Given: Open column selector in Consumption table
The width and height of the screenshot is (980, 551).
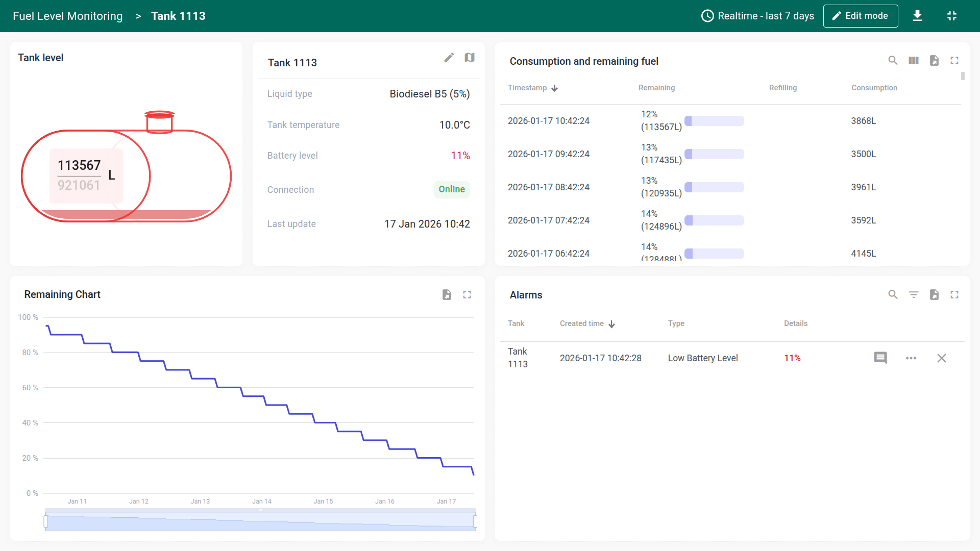Looking at the screenshot, I should 914,61.
